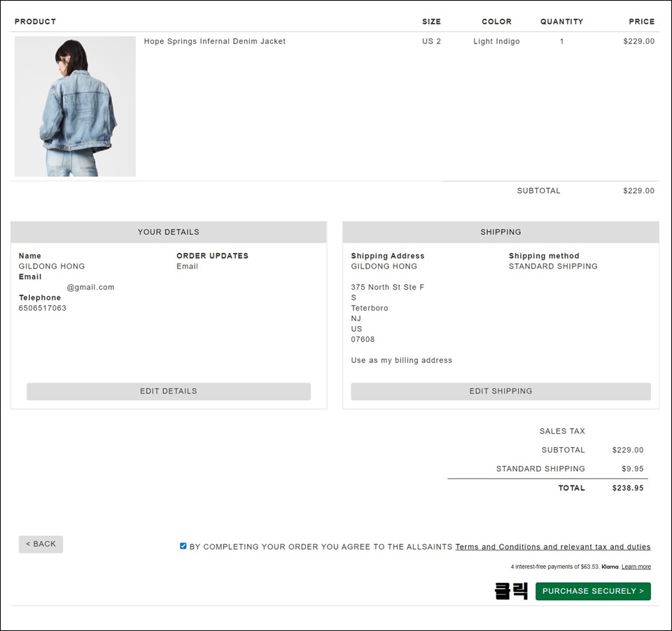
Task: Open Terms and Conditions link
Action: [x=553, y=546]
